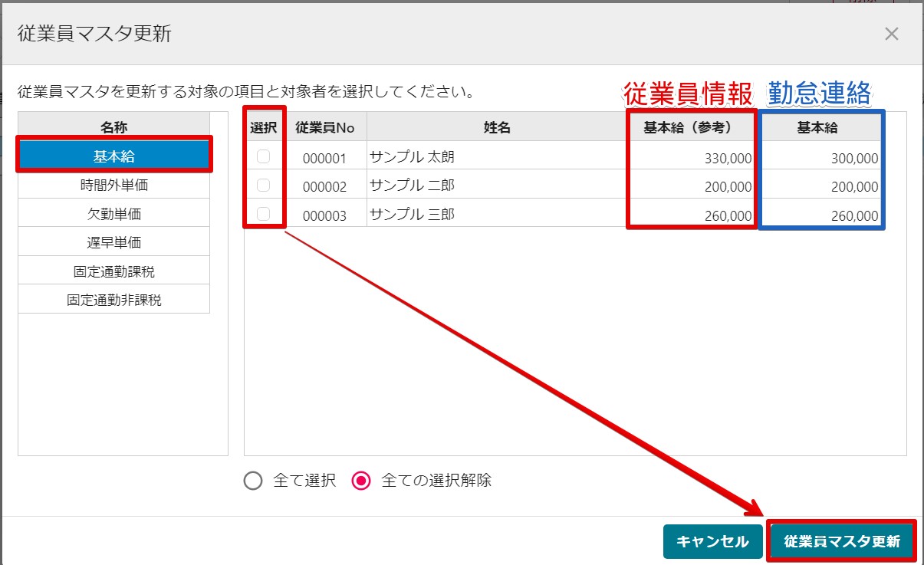Click the 基本給 column header in table

click(x=817, y=128)
